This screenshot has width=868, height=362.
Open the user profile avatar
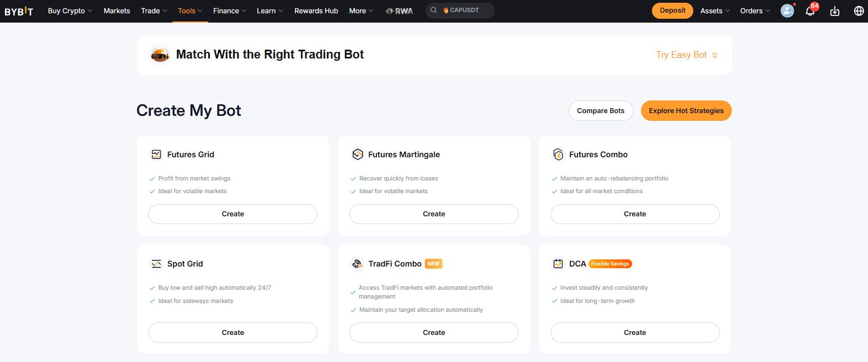click(x=788, y=10)
